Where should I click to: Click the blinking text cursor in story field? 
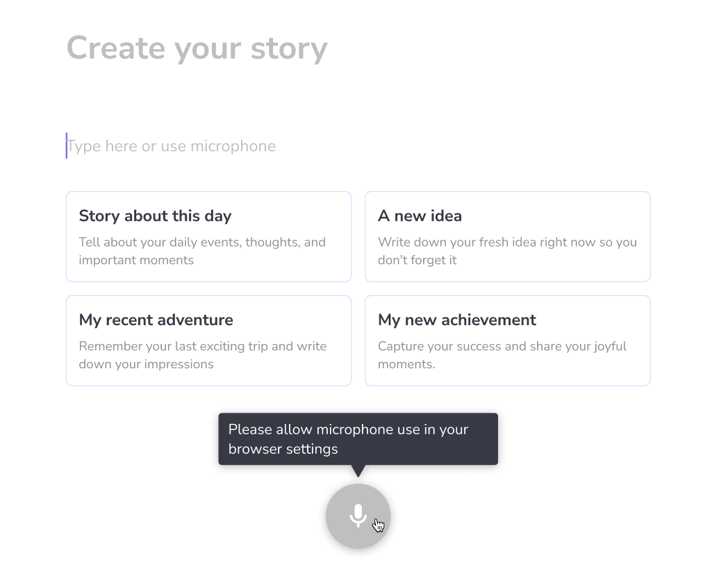tap(67, 146)
